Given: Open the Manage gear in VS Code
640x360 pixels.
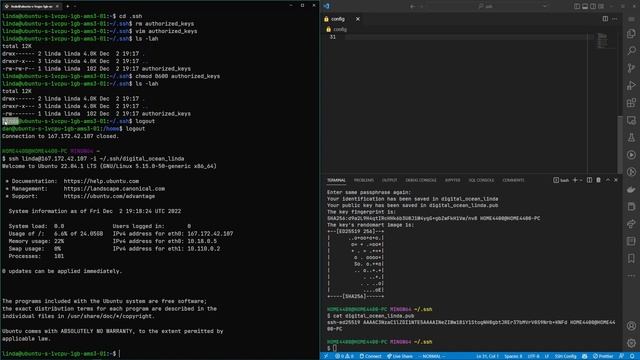Looking at the screenshot, I should point(631,343).
